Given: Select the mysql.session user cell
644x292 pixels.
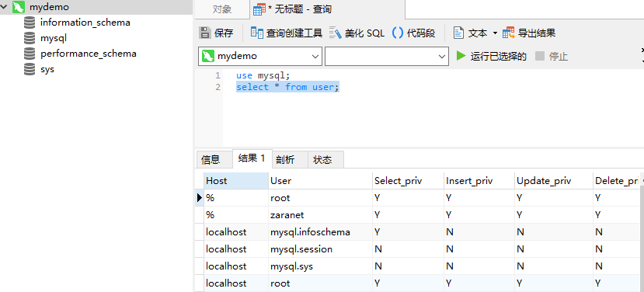Looking at the screenshot, I should click(320, 249).
